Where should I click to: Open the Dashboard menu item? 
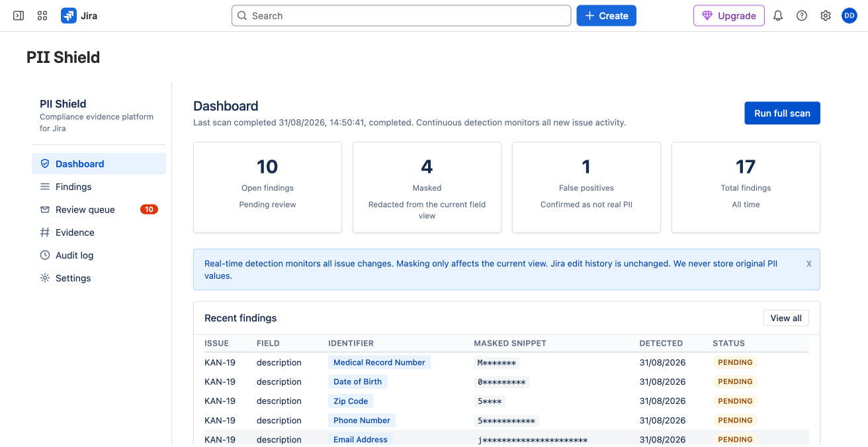pos(99,164)
